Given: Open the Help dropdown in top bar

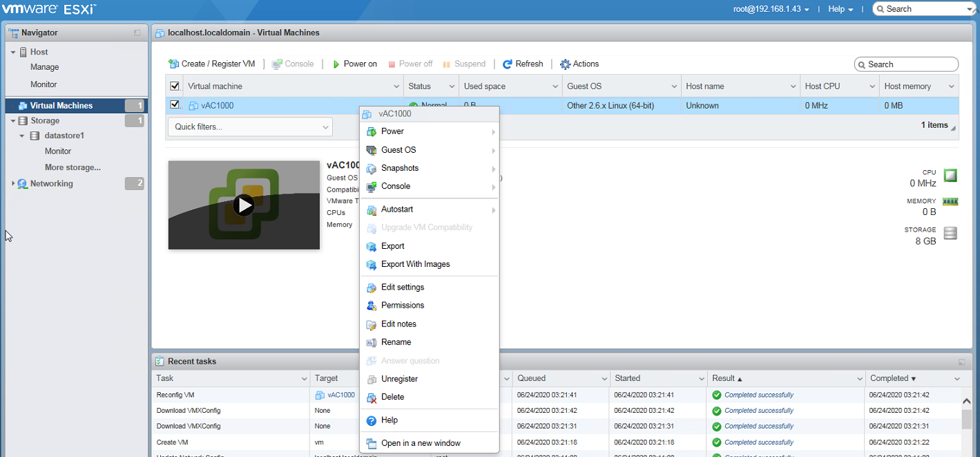Looking at the screenshot, I should click(x=840, y=9).
